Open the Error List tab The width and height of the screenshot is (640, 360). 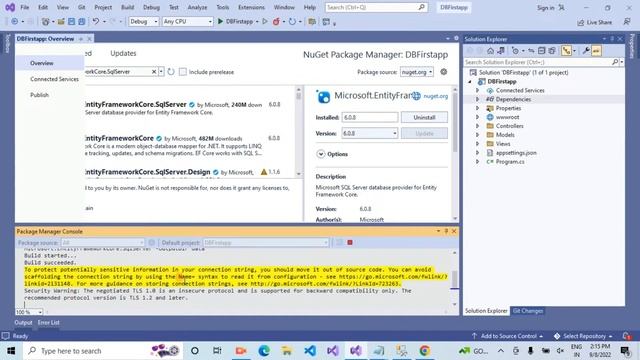click(49, 322)
